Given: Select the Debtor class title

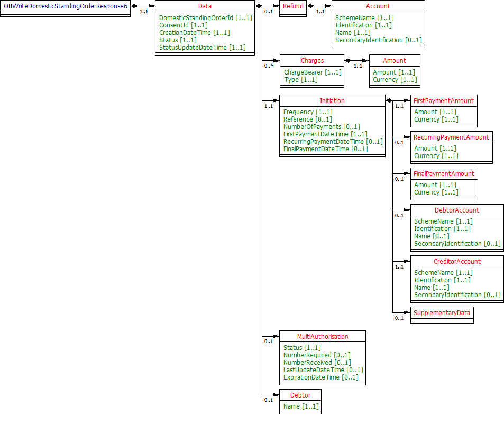Looking at the screenshot, I should point(300,395).
